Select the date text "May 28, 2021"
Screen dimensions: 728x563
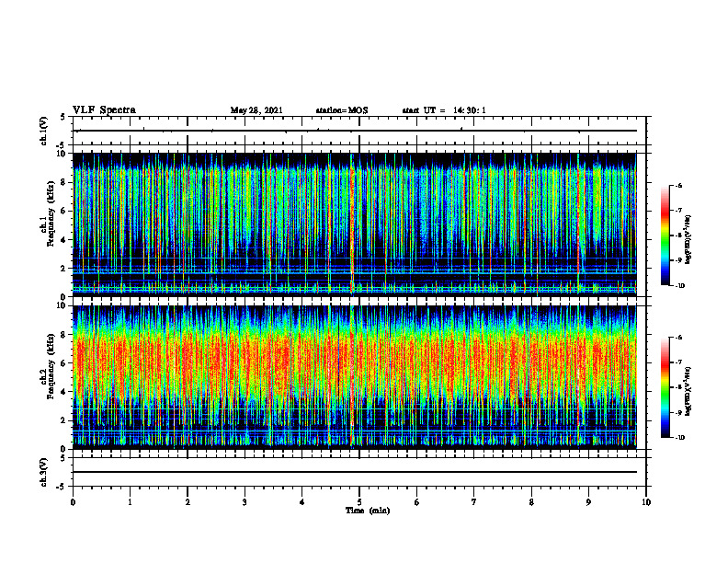(x=256, y=110)
